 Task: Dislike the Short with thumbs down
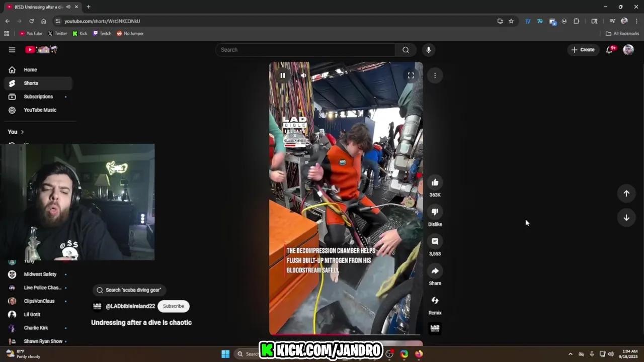pos(435,212)
